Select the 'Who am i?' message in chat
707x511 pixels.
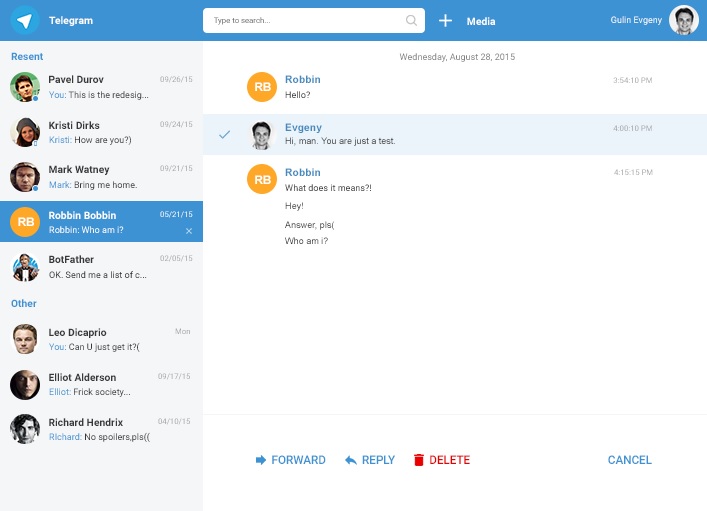306,241
